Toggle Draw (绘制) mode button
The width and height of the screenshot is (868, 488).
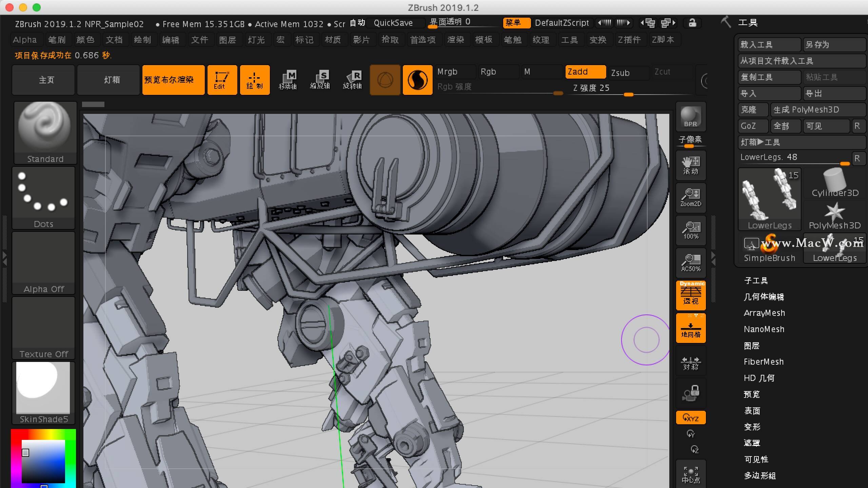[x=255, y=80]
